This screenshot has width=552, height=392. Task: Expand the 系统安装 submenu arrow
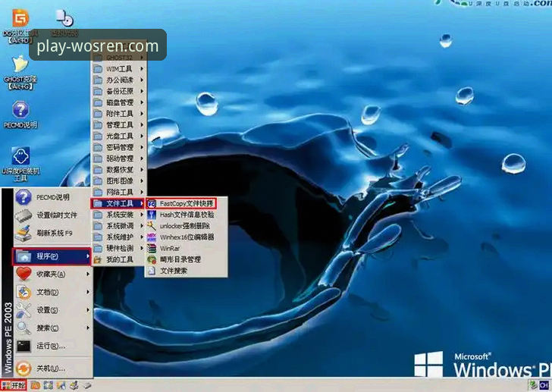click(x=142, y=215)
